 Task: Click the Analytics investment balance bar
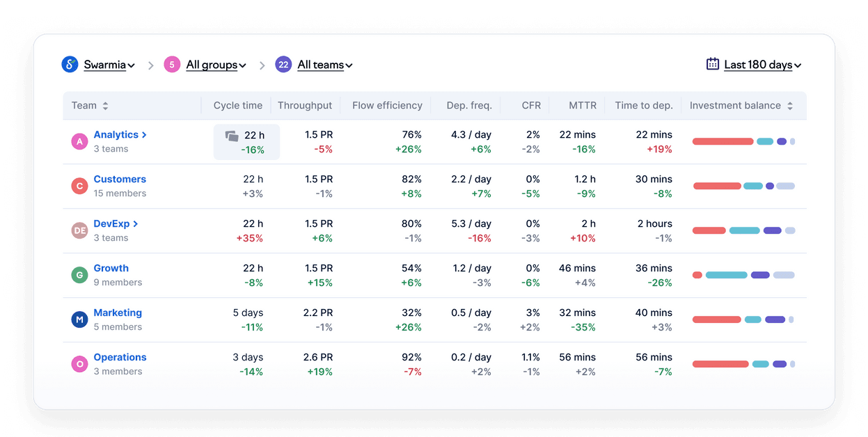(x=743, y=141)
